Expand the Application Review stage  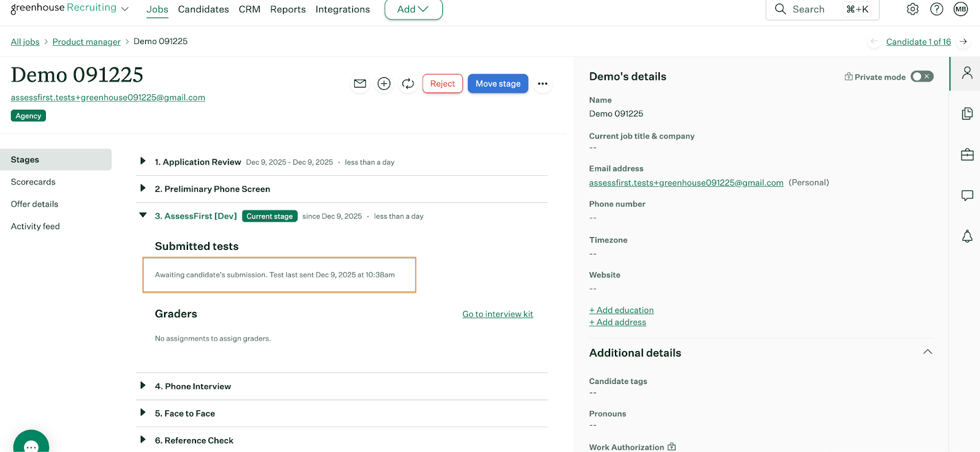143,162
